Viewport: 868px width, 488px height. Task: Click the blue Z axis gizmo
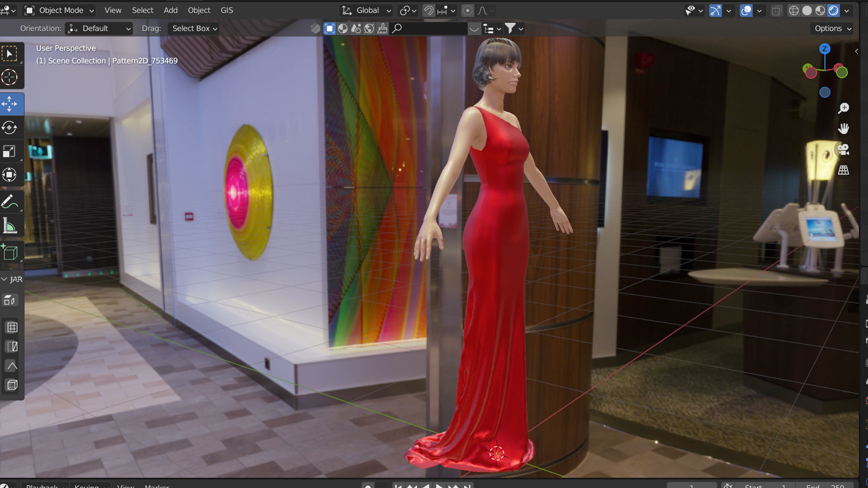825,49
